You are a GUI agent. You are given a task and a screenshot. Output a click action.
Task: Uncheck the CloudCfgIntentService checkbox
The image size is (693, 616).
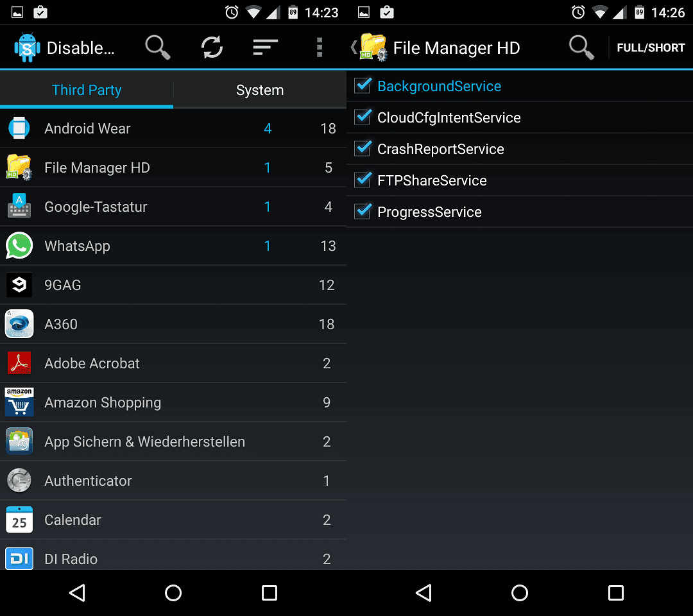click(363, 117)
